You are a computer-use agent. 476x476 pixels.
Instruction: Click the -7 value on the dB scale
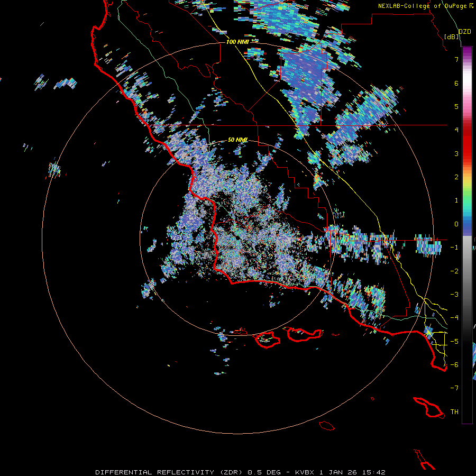[x=454, y=388]
